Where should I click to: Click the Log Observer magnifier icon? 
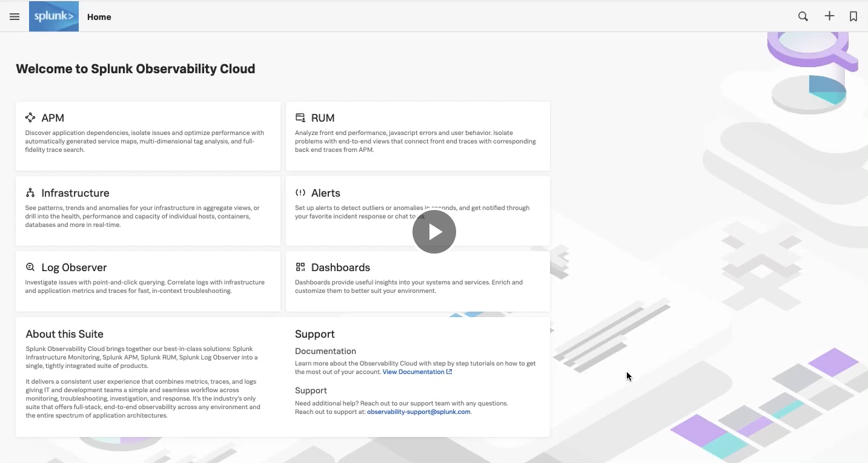30,267
